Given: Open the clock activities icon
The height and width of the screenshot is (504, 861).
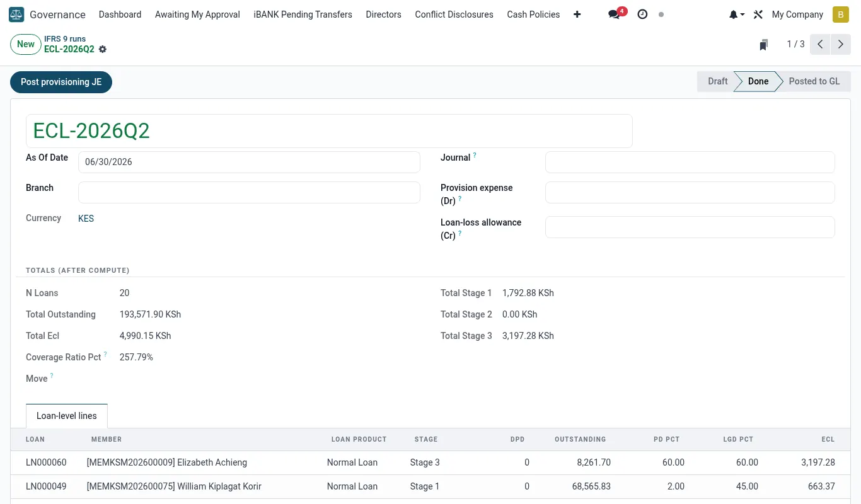Looking at the screenshot, I should point(642,14).
